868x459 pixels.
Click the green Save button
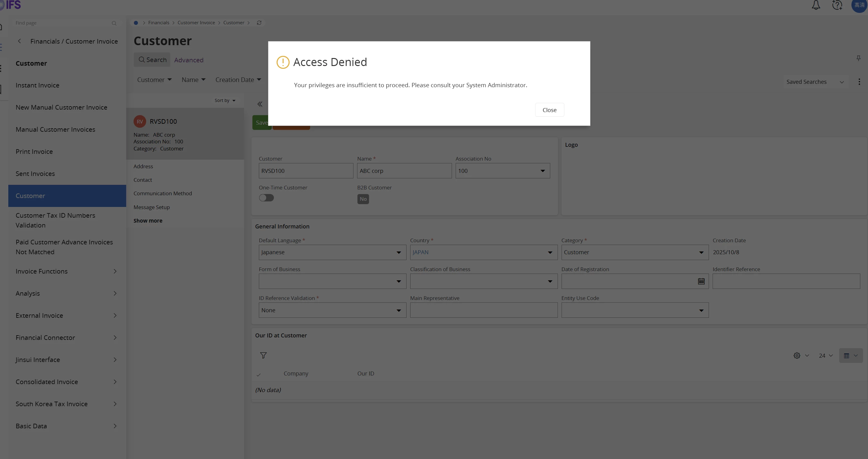click(262, 123)
